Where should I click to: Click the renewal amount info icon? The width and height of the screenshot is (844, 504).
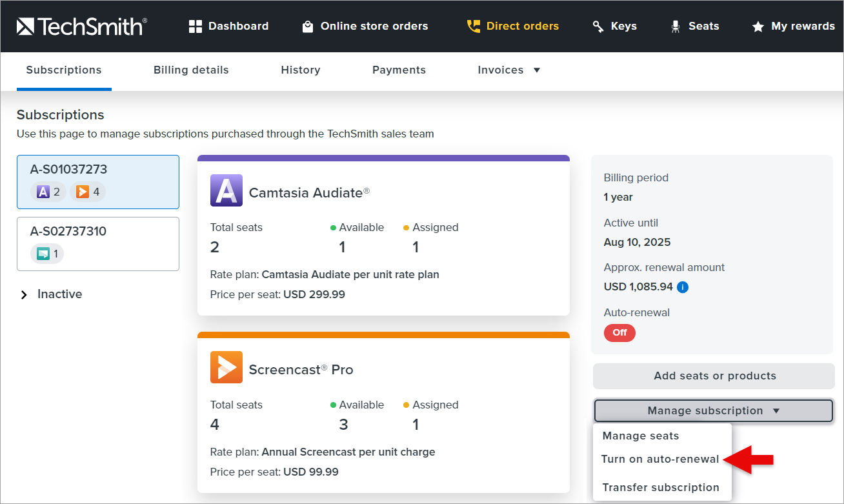(x=683, y=287)
